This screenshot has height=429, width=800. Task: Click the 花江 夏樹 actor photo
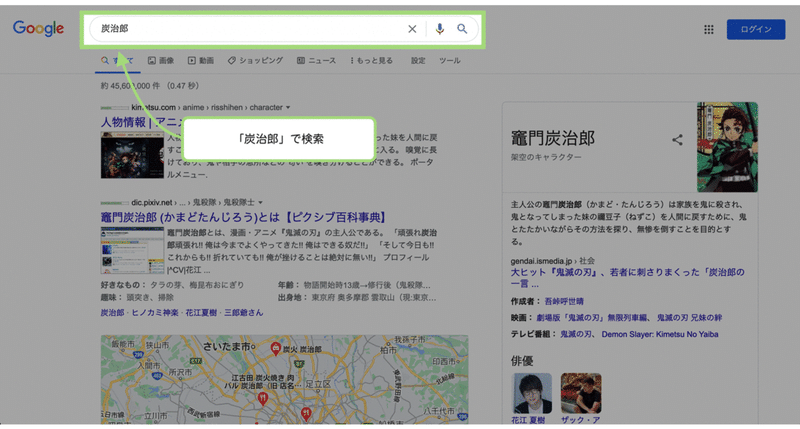(532, 393)
